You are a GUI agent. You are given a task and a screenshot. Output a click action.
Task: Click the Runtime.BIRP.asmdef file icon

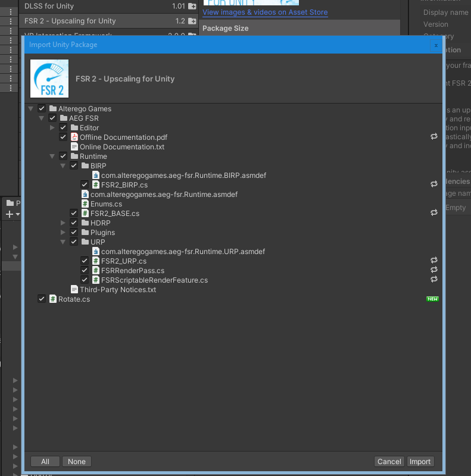coord(96,175)
